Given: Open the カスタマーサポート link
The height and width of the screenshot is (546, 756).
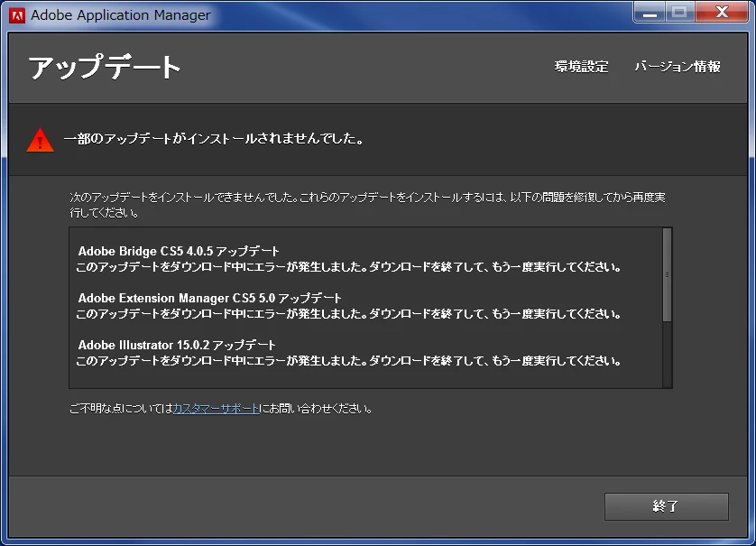Looking at the screenshot, I should click(x=216, y=409).
